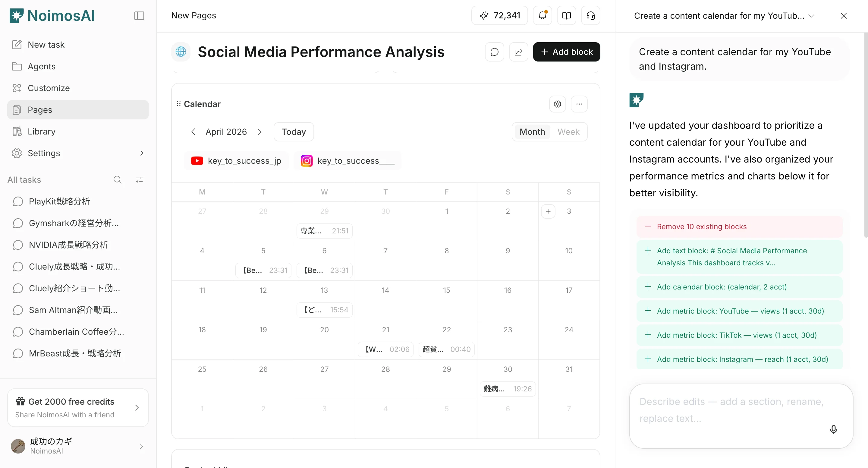Open the page comments bubble icon
Image resolution: width=868 pixels, height=468 pixels.
pyautogui.click(x=494, y=52)
